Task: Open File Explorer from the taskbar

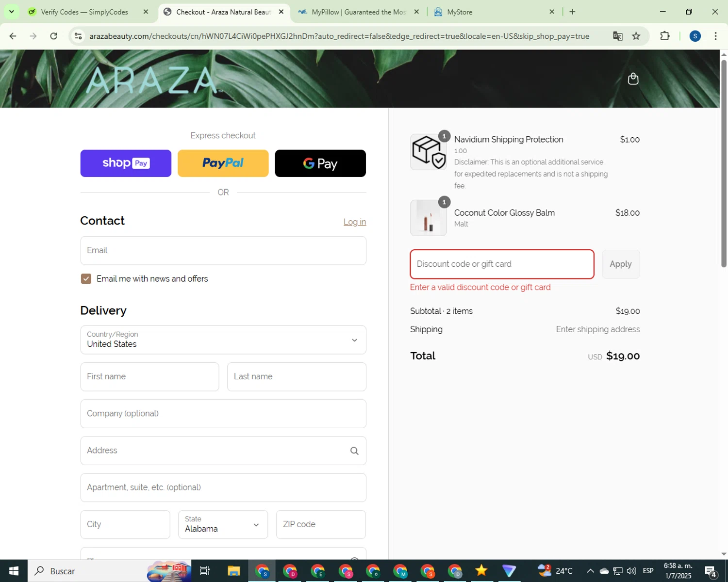Action: point(234,571)
